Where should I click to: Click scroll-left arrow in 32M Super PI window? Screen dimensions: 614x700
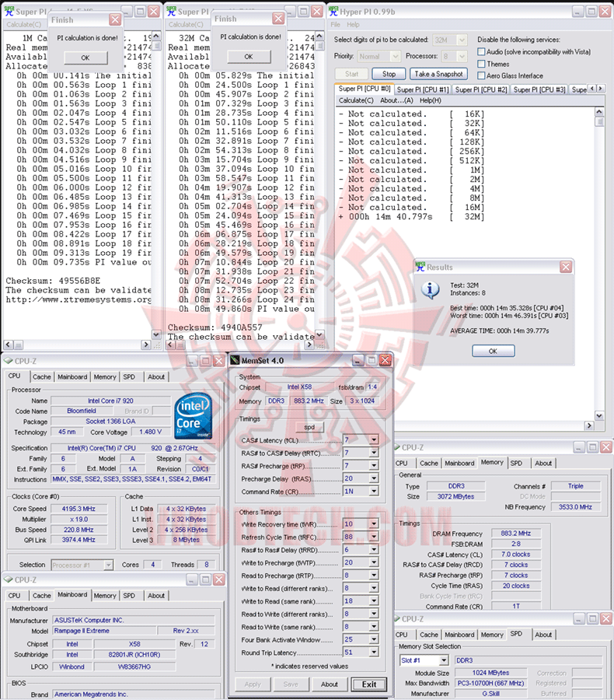[x=171, y=345]
